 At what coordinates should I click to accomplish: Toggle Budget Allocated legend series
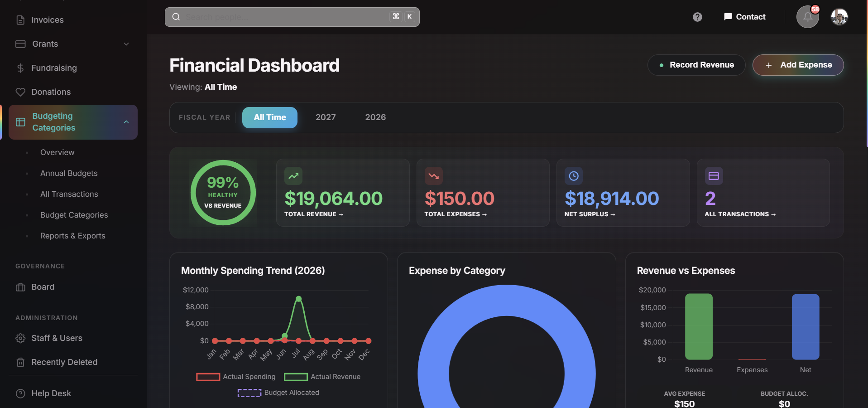(278, 393)
